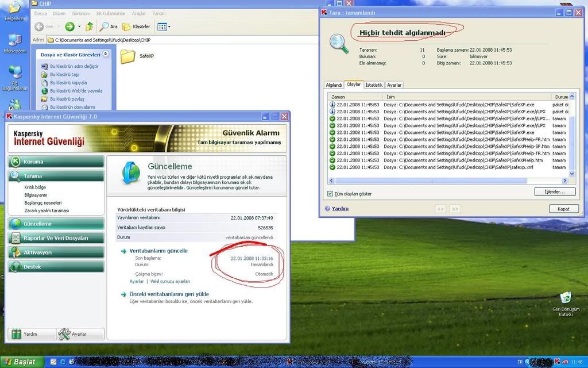The height and width of the screenshot is (368, 588).
Task: Open the Görünüm menu in Explorer
Action: click(80, 14)
